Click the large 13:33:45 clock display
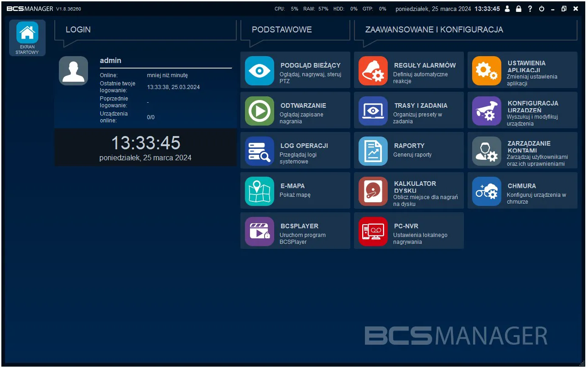 146,143
